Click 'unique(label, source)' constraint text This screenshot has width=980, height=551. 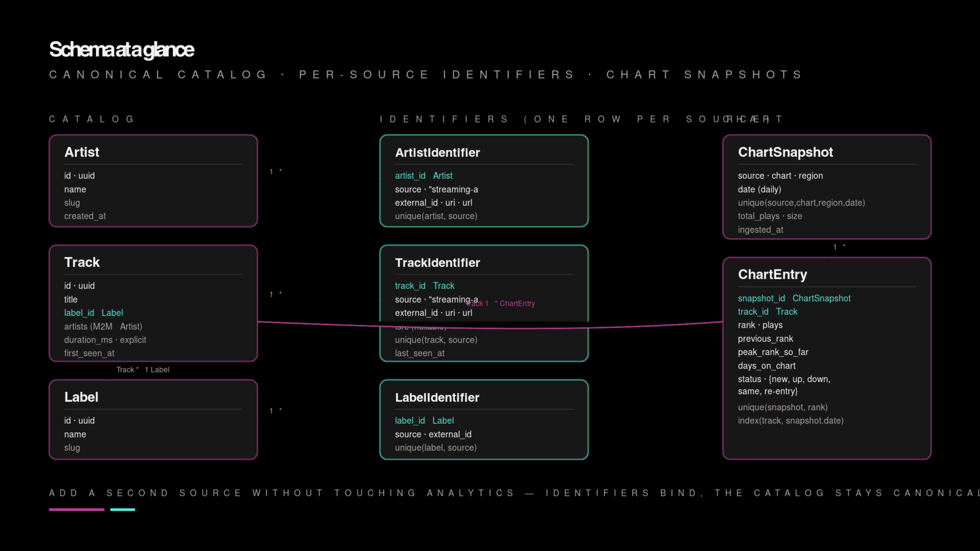point(436,448)
